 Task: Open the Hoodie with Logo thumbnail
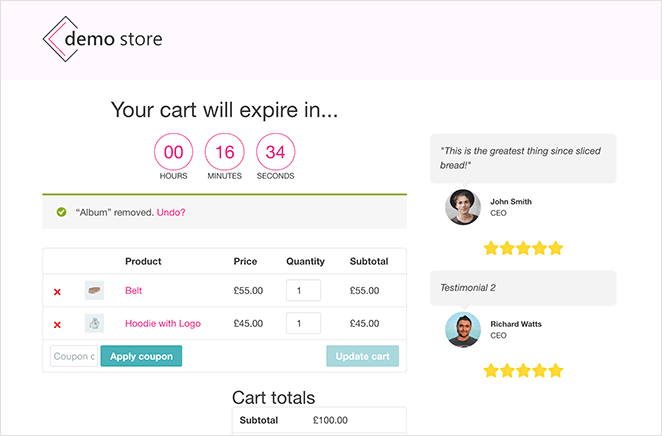(x=94, y=323)
